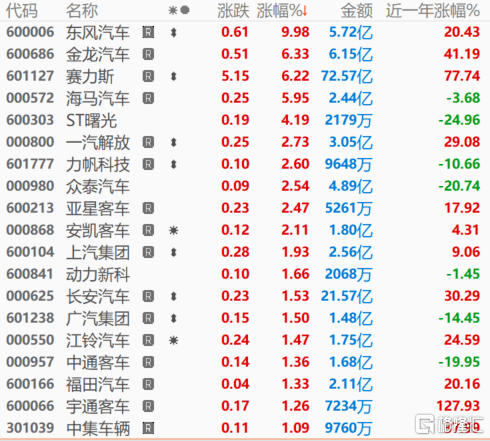Click the up-down arrow icon on 上汽集团 row
This screenshot has height=441, width=490.
point(173,252)
